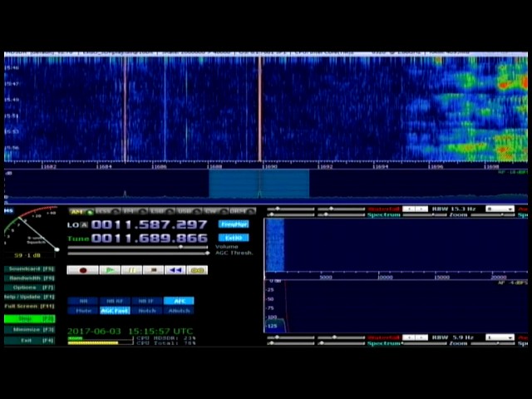Open Options [F7] menu
The width and height of the screenshot is (532, 399).
[x=30, y=288]
